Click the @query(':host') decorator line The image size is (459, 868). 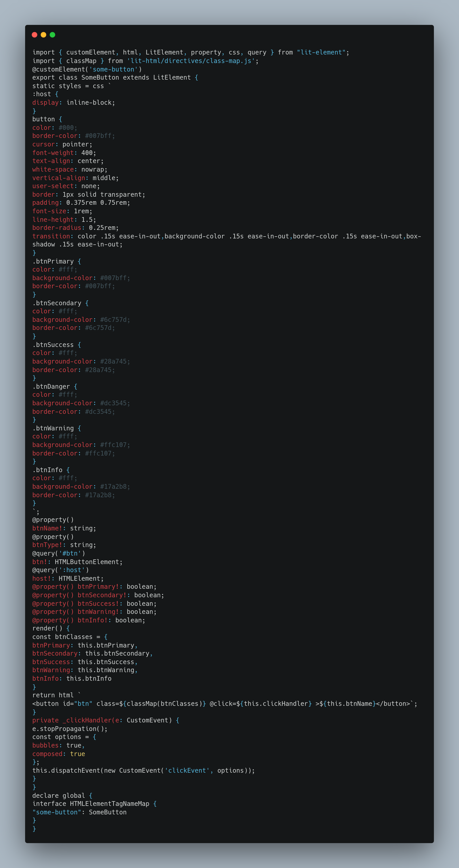tap(61, 570)
